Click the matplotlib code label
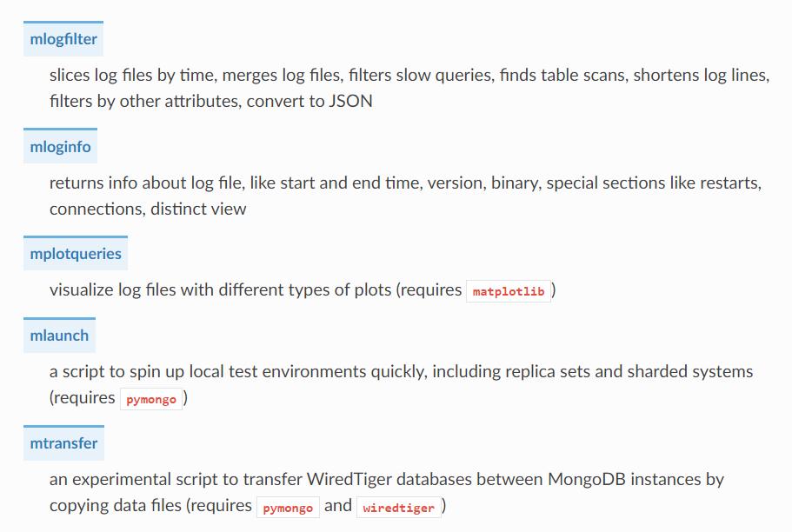Screen dimensions: 792x532 pyautogui.click(x=508, y=291)
